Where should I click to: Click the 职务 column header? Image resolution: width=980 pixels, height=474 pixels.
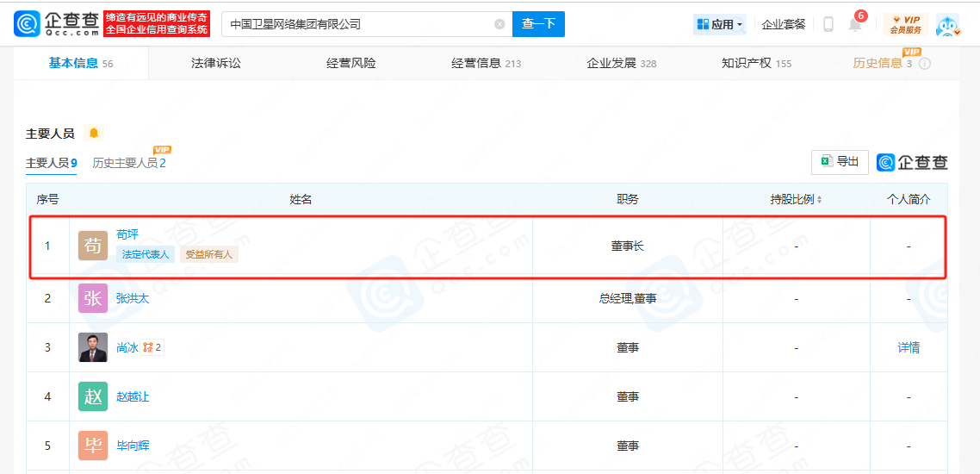[628, 199]
